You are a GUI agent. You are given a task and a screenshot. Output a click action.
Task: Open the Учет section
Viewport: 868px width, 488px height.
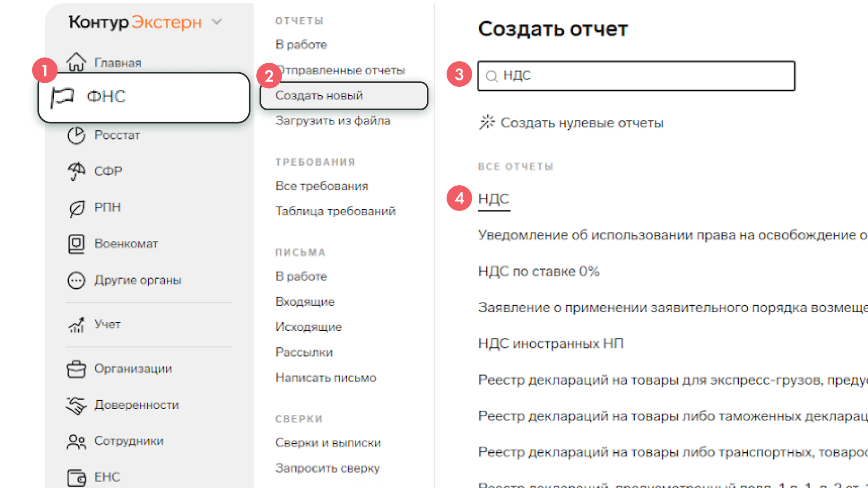click(108, 324)
